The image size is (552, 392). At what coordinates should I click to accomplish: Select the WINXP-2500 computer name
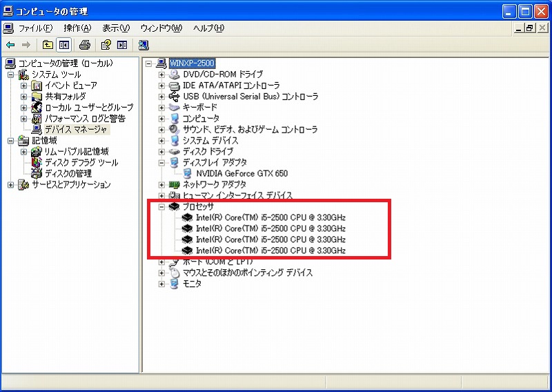point(192,63)
